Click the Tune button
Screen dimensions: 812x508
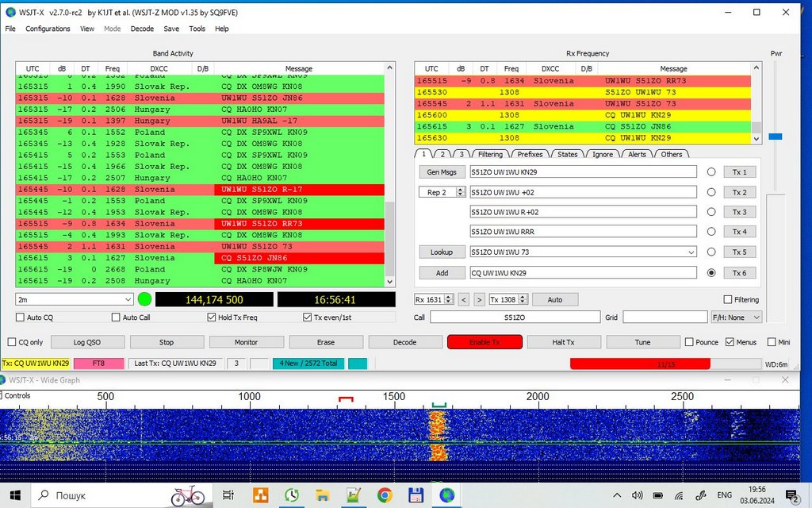click(642, 342)
